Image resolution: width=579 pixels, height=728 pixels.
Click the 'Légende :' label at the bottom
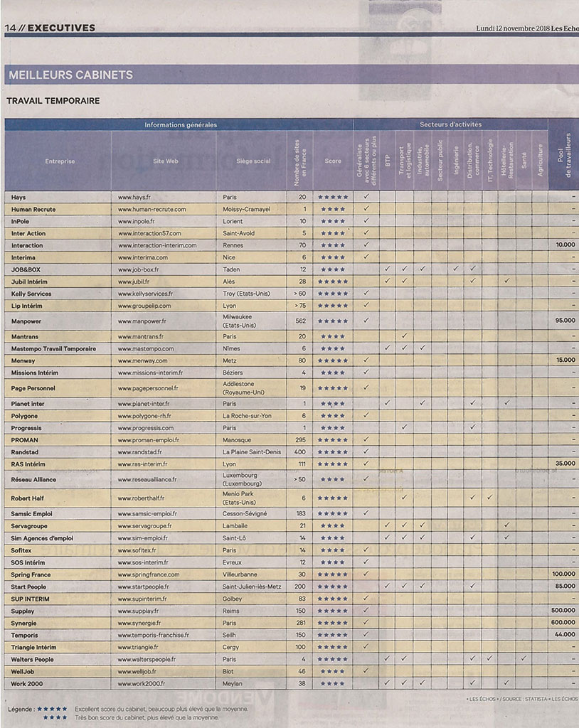(21, 710)
